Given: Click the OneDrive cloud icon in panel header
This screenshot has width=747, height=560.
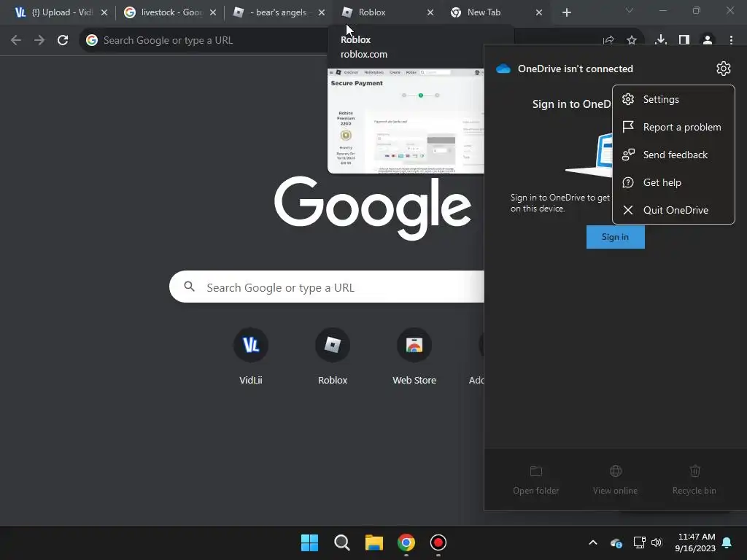Looking at the screenshot, I should [x=503, y=69].
